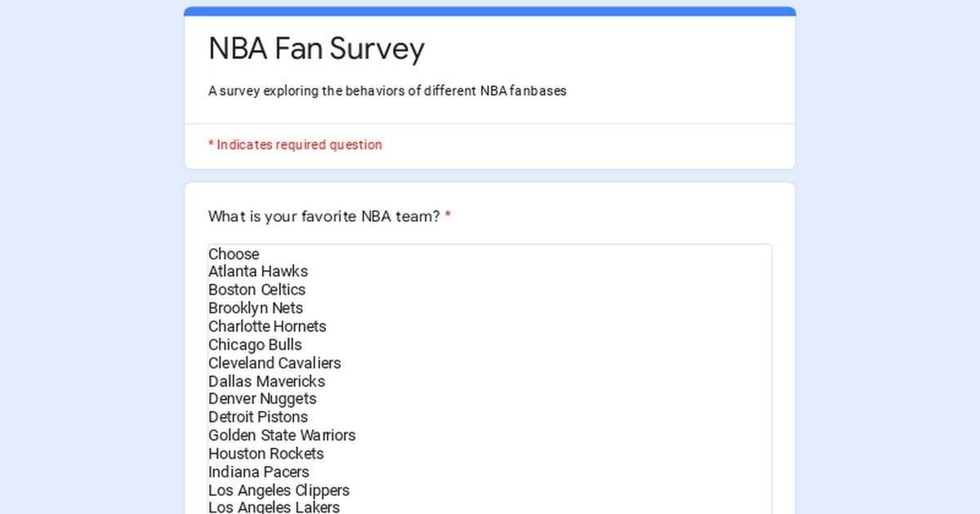Select the Indiana Pacers option
The width and height of the screenshot is (980, 514).
click(x=259, y=472)
